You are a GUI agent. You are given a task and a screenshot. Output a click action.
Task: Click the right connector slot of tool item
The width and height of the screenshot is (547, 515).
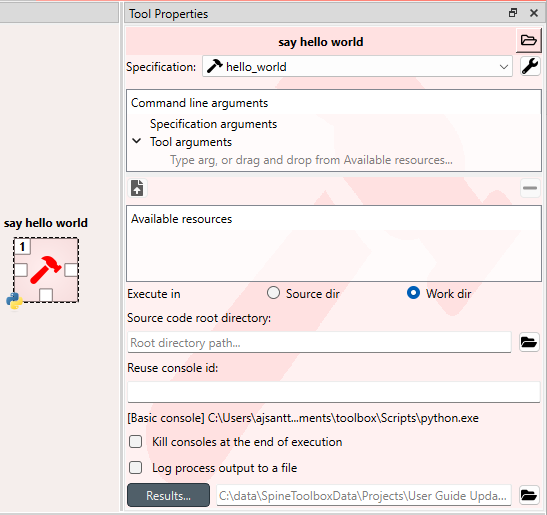click(71, 270)
